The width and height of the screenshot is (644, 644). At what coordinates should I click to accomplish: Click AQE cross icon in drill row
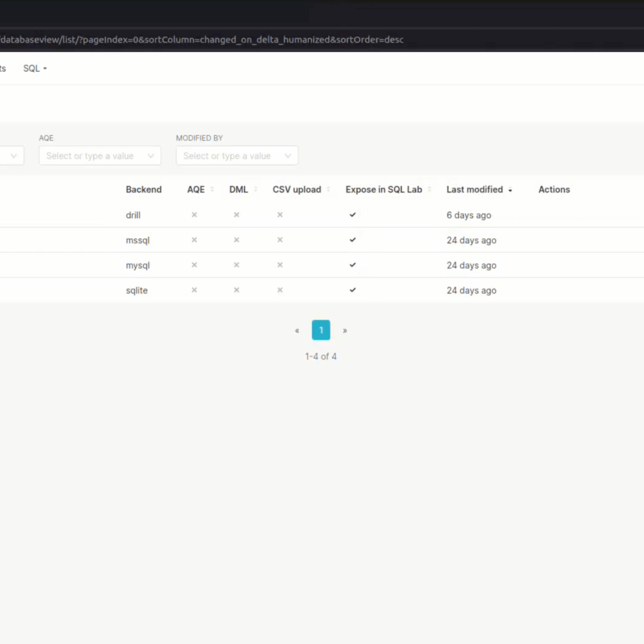click(194, 215)
